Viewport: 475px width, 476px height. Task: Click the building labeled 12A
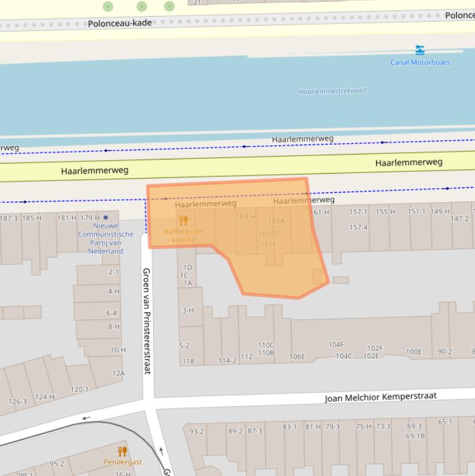click(119, 373)
